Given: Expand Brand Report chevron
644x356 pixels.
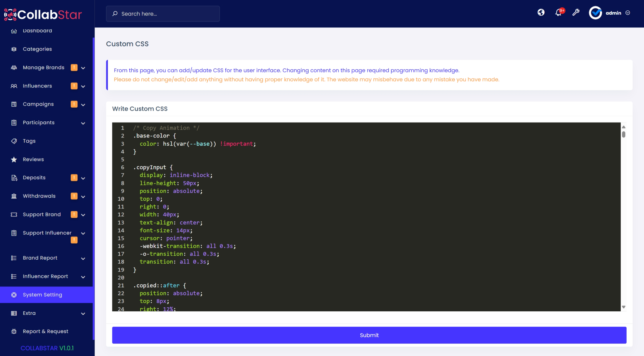Looking at the screenshot, I should coord(83,259).
